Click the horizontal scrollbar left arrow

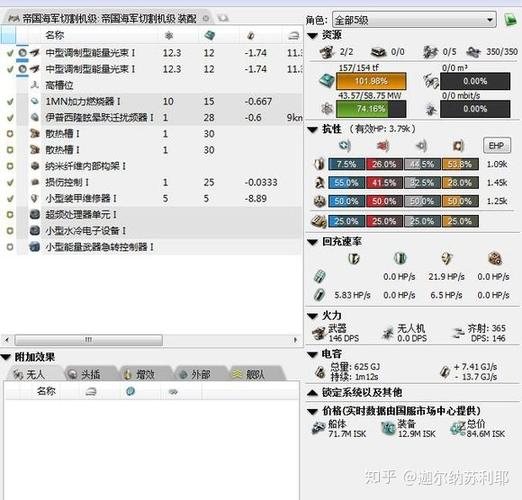pos(7,340)
